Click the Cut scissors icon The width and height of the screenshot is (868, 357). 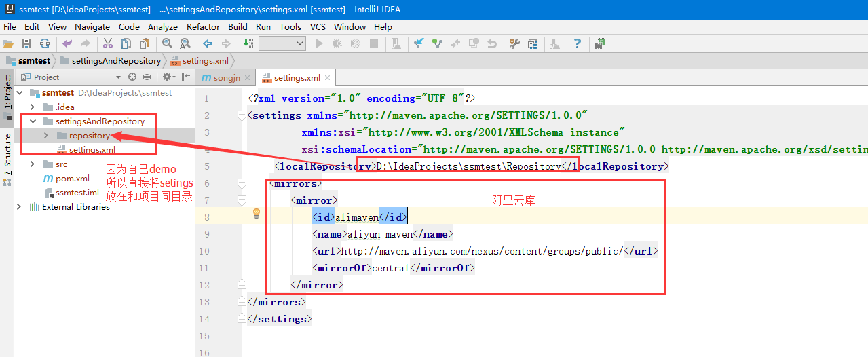tap(108, 43)
